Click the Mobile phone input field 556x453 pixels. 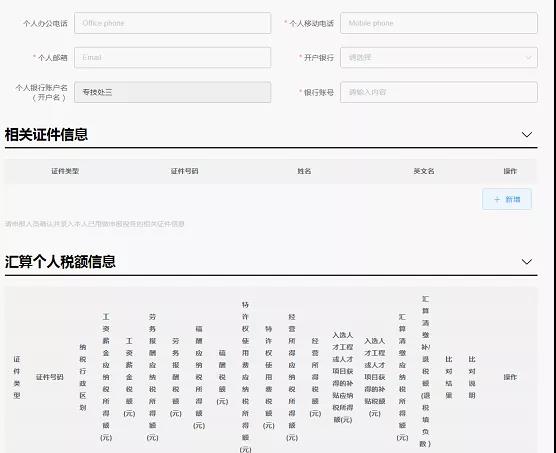pyautogui.click(x=439, y=23)
